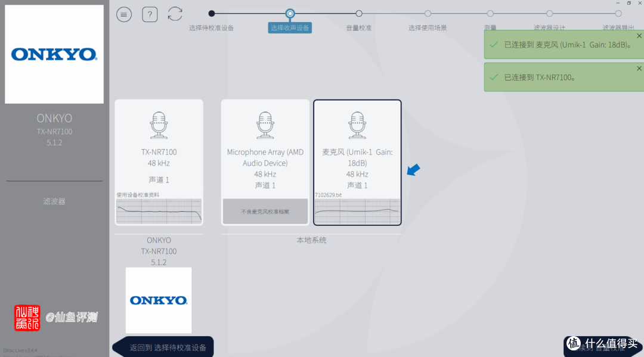The height and width of the screenshot is (357, 644).
Task: Select the Umik-1 Gain 18dB microphone card
Action: coord(357,163)
